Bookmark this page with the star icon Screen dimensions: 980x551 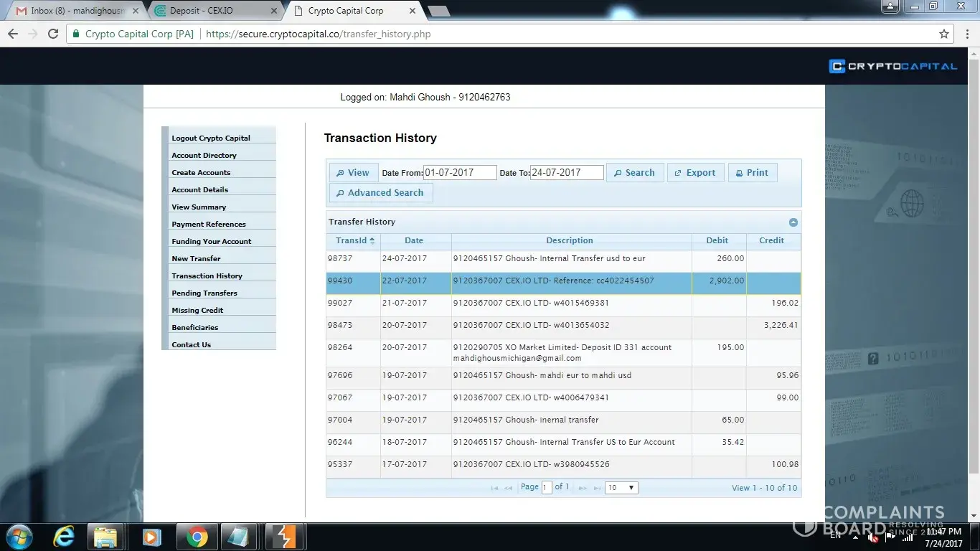[x=944, y=34]
